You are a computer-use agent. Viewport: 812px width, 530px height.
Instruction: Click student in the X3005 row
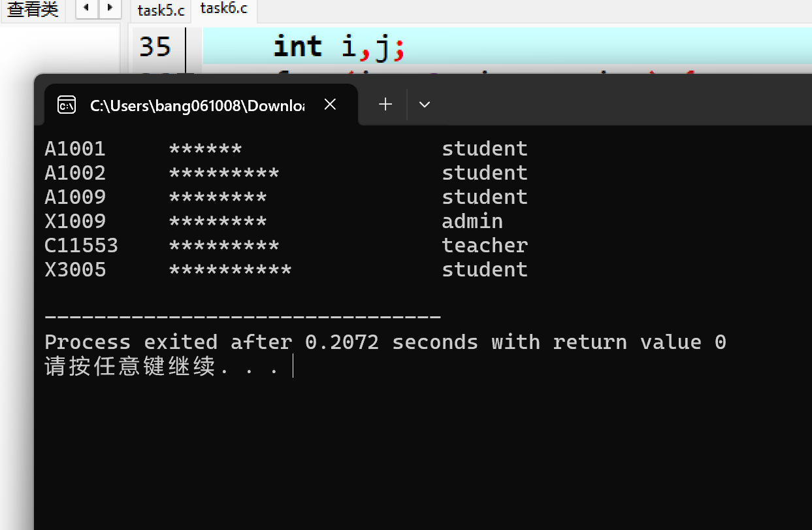tap(485, 270)
